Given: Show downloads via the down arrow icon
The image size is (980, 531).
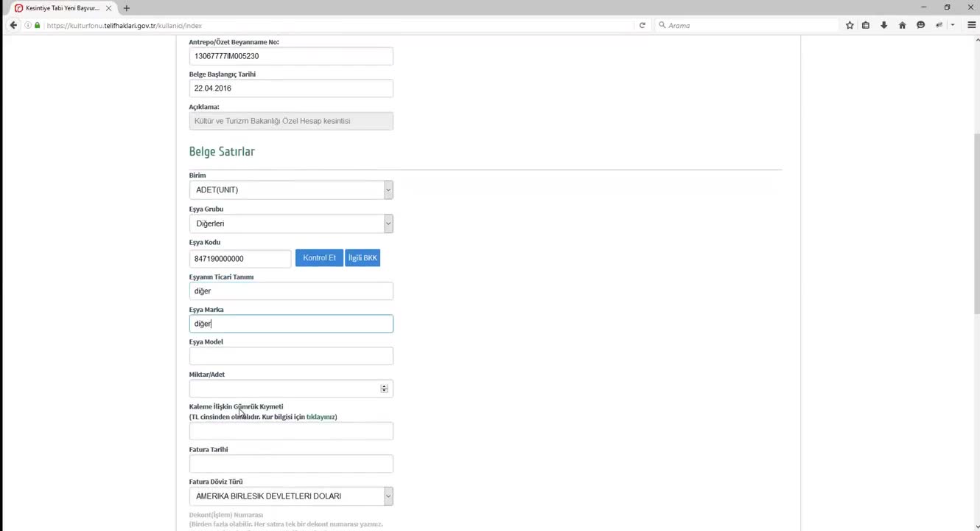Looking at the screenshot, I should [x=883, y=25].
